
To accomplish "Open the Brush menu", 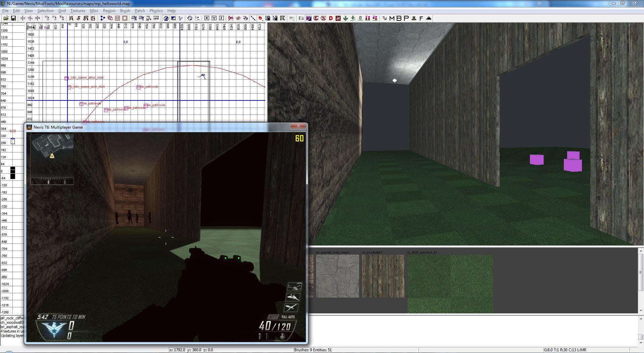I will pos(125,11).
